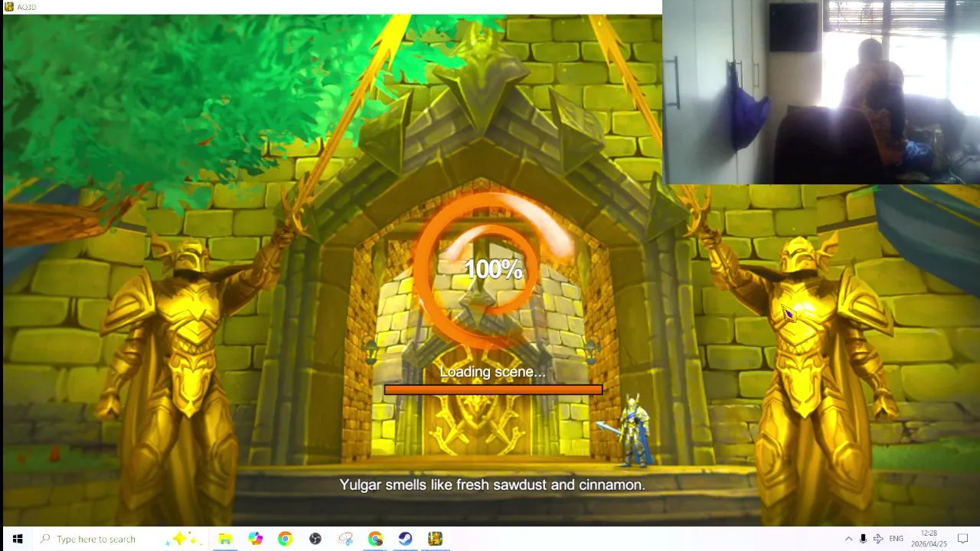
Task: Click the 'Yulgar smells like fresh sawdust' tip
Action: 492,484
